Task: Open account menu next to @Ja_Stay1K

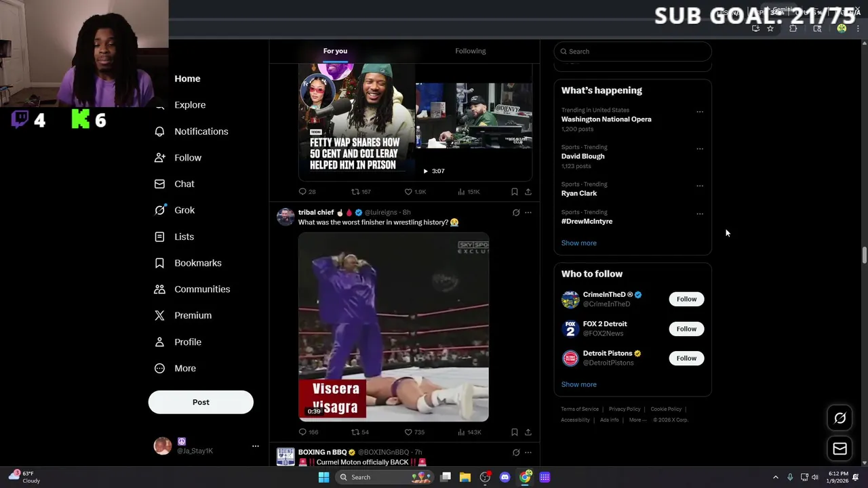Action: click(256, 446)
